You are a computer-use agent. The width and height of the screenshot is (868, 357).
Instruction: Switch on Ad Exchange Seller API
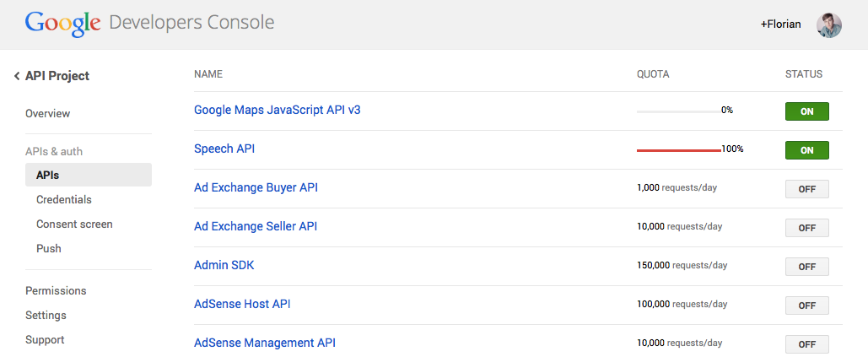pyautogui.click(x=806, y=228)
